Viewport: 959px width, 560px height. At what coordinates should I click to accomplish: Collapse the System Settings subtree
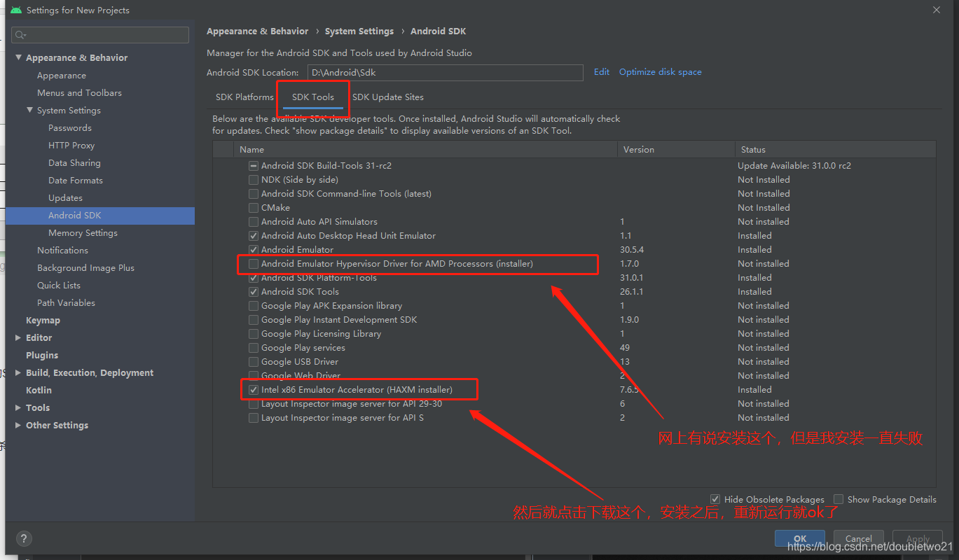pos(30,111)
